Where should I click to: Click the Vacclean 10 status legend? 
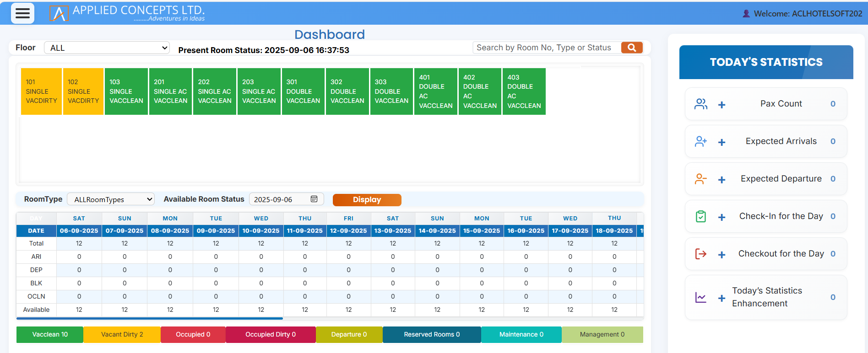(x=50, y=335)
